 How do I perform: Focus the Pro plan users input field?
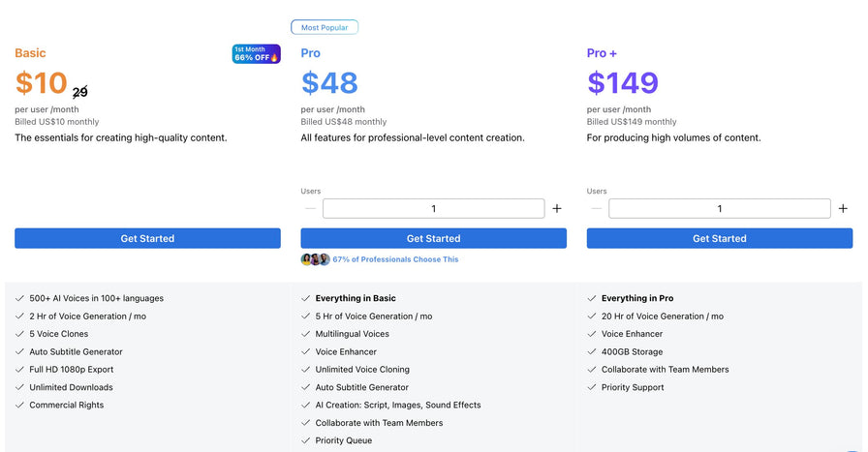[433, 208]
